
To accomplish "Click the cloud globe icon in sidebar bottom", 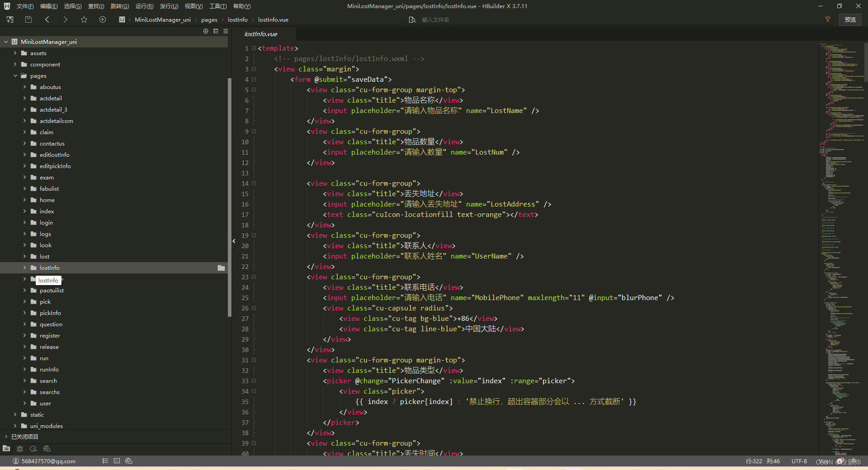I will point(47,449).
